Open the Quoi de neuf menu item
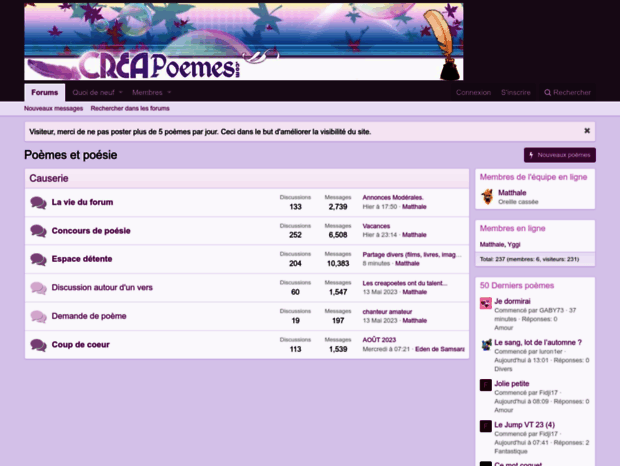 (93, 92)
